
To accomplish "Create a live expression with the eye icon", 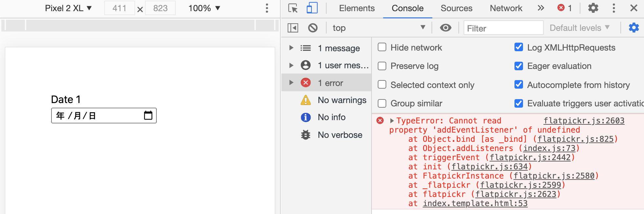I will [445, 28].
